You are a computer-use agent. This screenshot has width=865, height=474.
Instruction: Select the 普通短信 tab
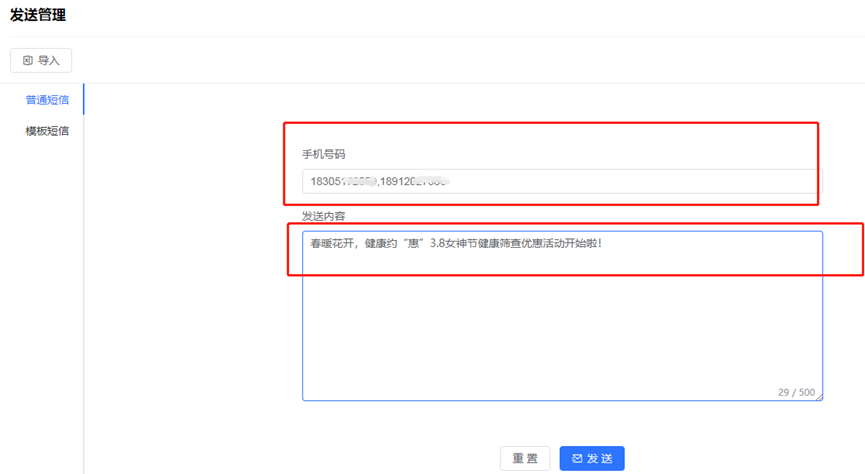click(47, 100)
